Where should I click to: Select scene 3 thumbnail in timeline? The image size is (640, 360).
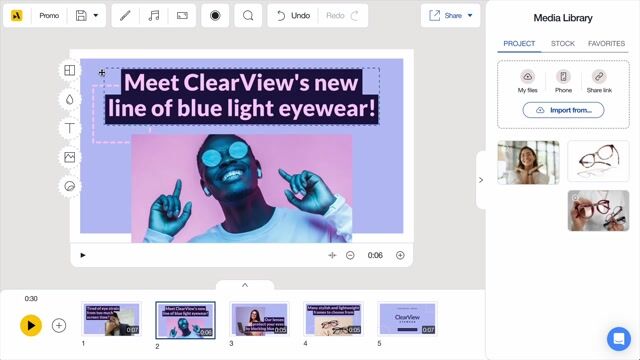259,319
